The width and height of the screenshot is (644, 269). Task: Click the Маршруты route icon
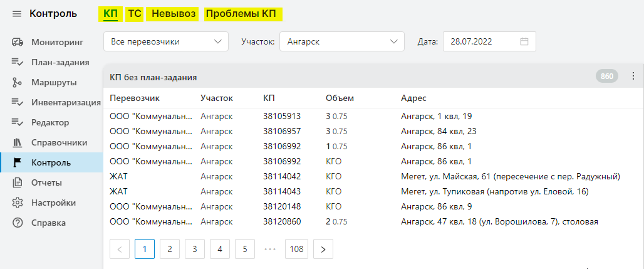pos(18,82)
